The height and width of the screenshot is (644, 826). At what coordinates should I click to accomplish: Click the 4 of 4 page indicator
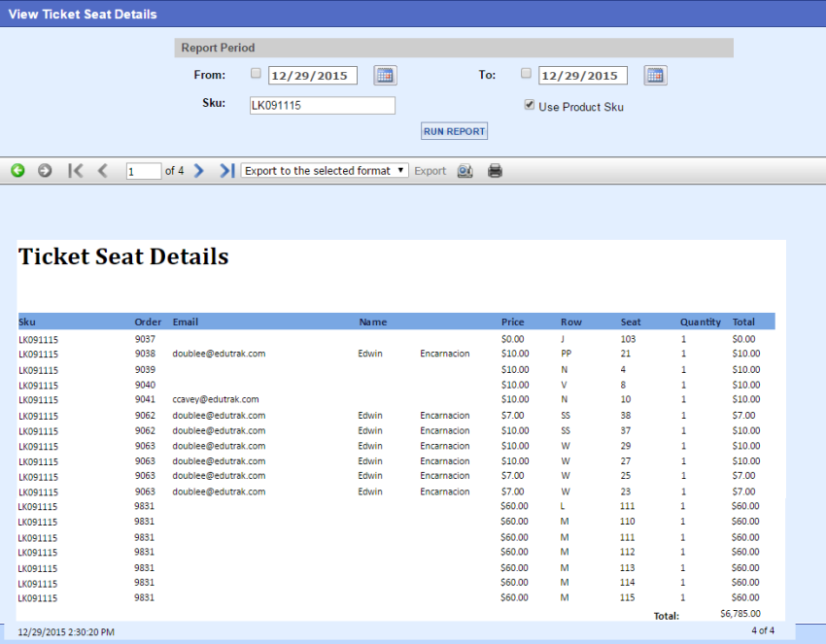(x=763, y=630)
